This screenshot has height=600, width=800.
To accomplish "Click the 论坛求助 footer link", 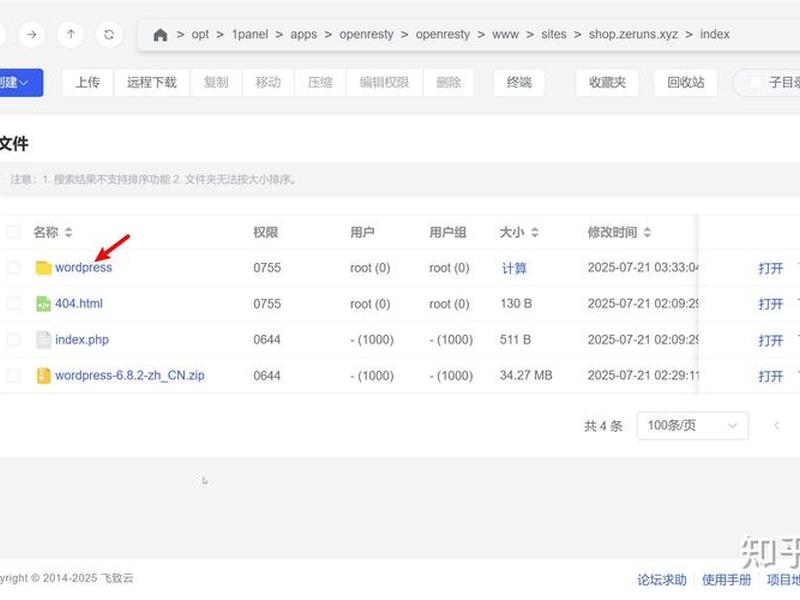I will click(662, 580).
